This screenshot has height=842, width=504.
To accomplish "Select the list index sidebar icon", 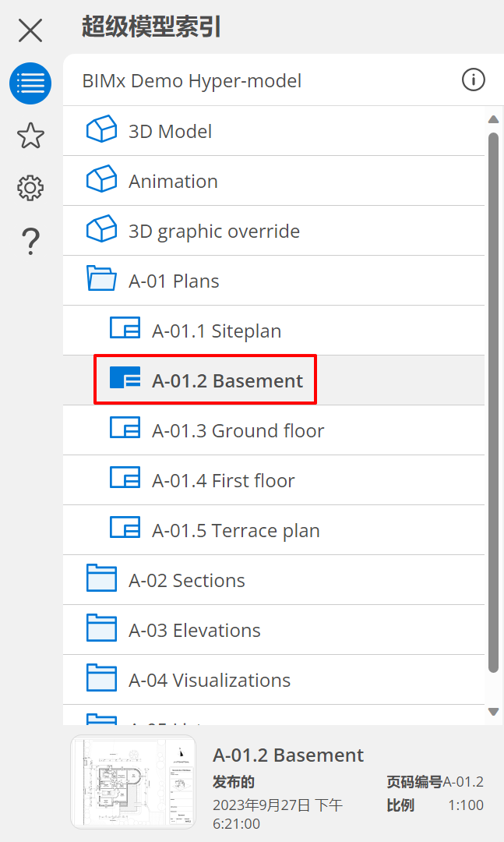I will click(x=30, y=83).
